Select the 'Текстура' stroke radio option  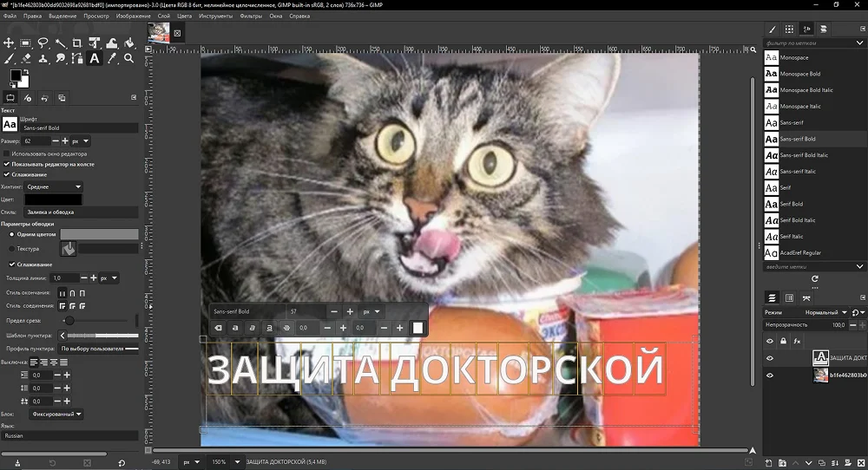(11, 249)
